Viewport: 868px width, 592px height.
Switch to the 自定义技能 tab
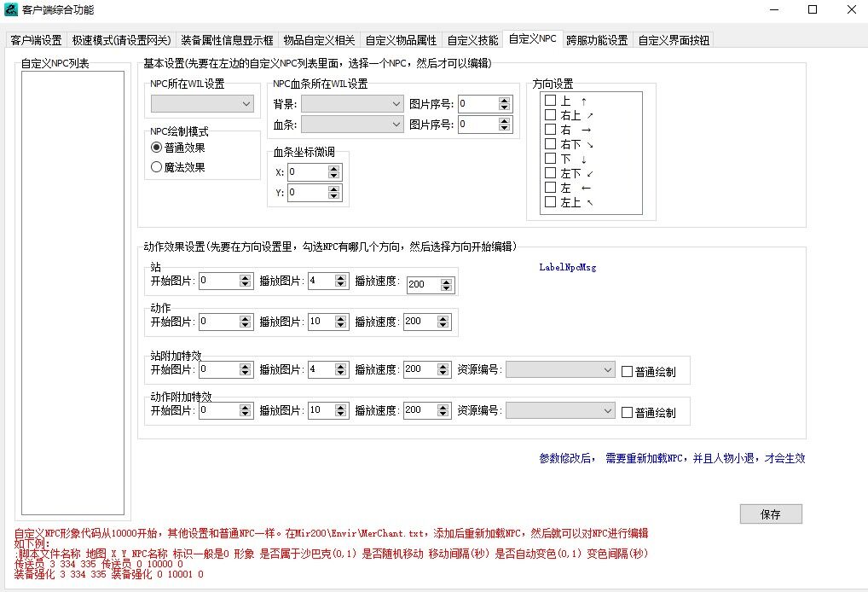[472, 40]
